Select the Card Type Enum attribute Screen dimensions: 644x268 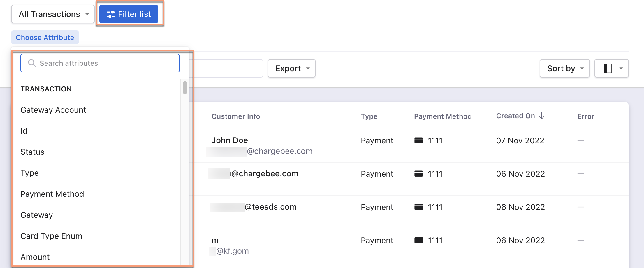[x=51, y=236]
